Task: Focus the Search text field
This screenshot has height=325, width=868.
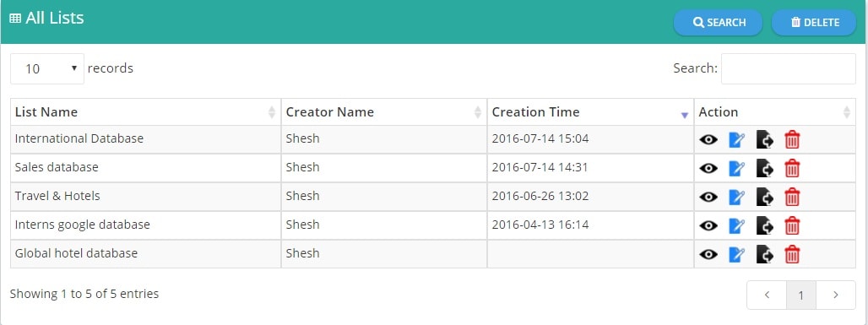Action: point(789,68)
